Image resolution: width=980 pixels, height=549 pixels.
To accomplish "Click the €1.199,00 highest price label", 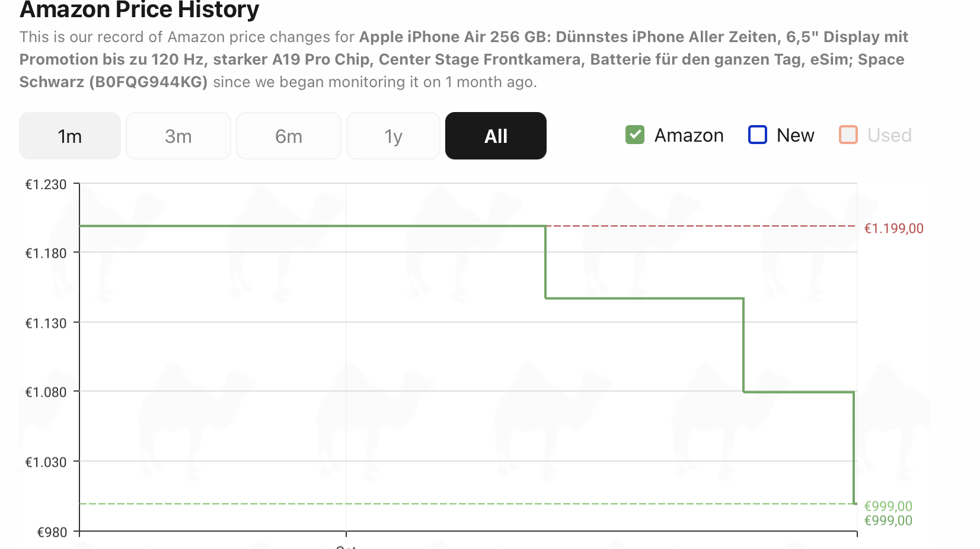I will [x=894, y=228].
